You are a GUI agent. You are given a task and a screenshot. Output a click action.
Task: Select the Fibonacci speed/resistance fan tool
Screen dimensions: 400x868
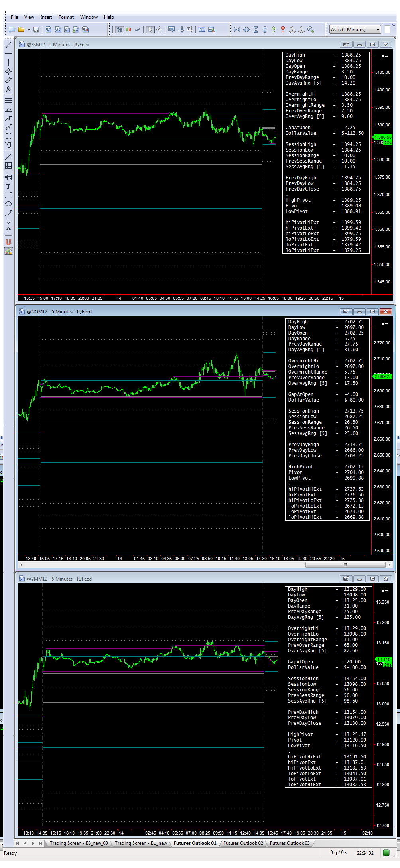(8, 110)
